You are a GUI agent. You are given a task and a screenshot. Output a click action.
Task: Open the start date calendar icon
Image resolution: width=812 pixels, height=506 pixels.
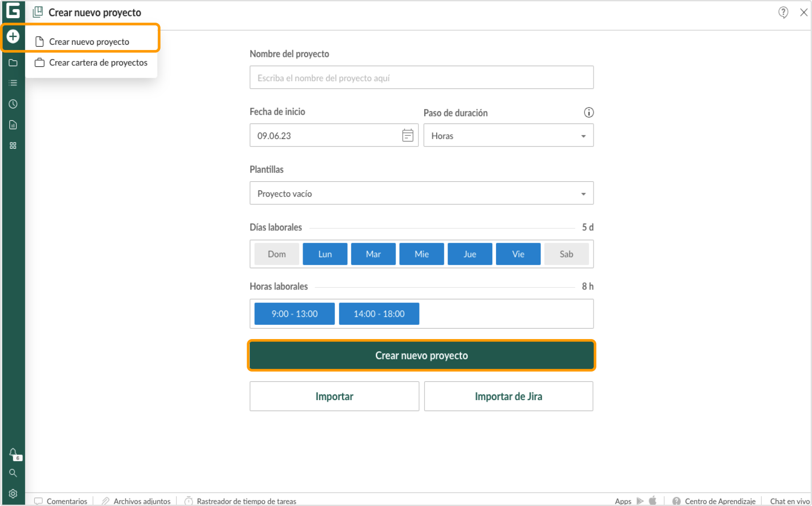click(x=408, y=135)
